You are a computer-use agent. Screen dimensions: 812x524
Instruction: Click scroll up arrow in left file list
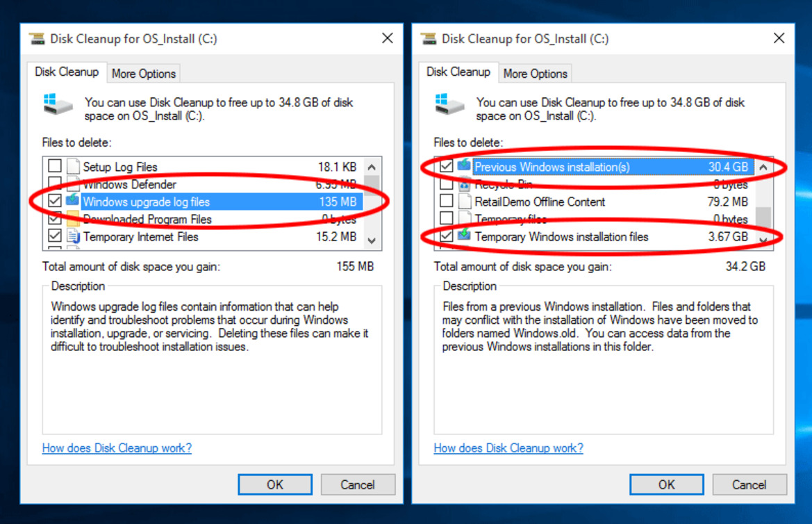[372, 167]
